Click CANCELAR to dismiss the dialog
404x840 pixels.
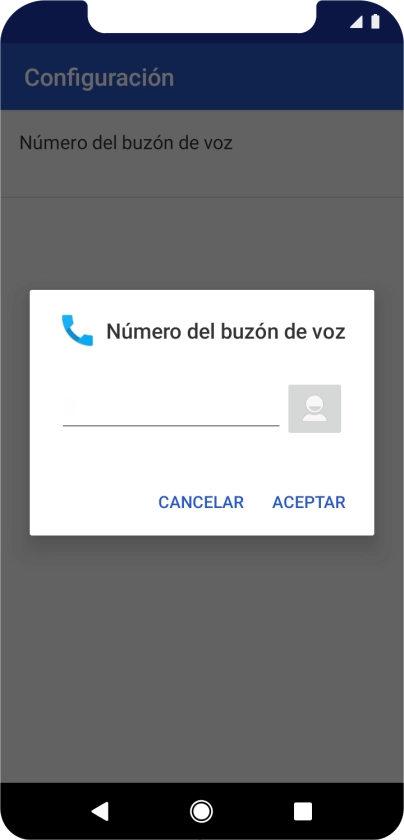coord(201,502)
